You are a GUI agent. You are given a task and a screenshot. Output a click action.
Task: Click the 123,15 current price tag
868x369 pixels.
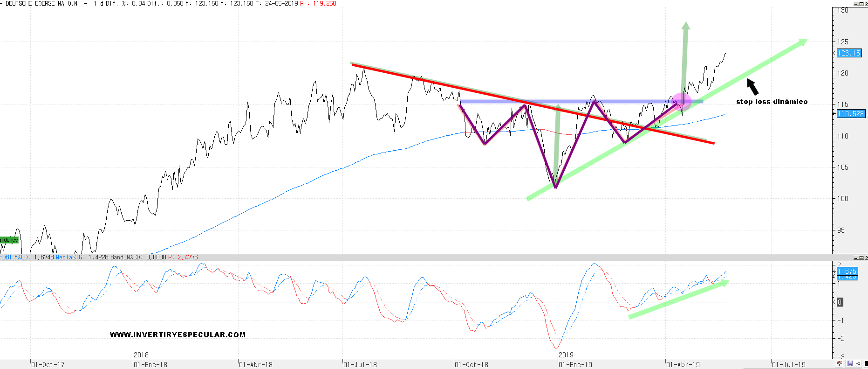tap(848, 53)
